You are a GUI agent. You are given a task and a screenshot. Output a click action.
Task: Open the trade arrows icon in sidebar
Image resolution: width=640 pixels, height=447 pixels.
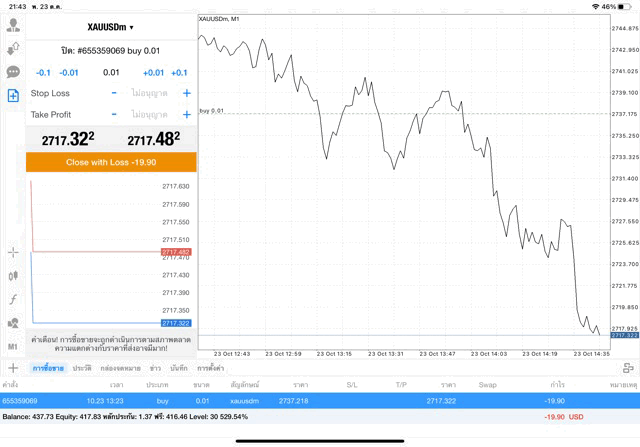click(x=14, y=48)
